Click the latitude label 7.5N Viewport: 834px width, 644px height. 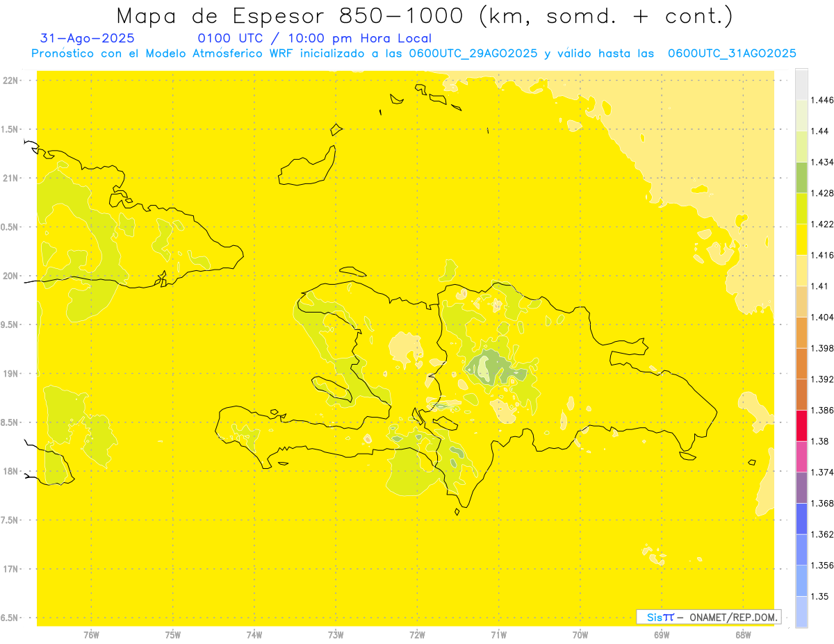pos(10,520)
